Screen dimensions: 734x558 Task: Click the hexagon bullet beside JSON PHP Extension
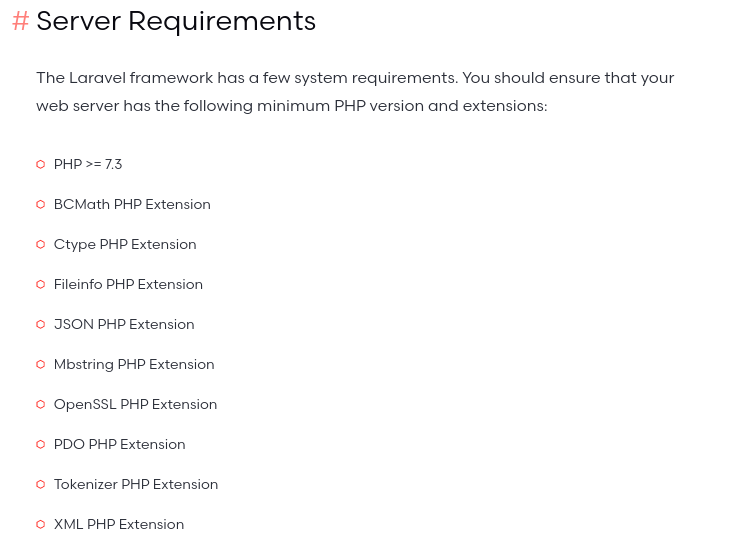point(41,324)
